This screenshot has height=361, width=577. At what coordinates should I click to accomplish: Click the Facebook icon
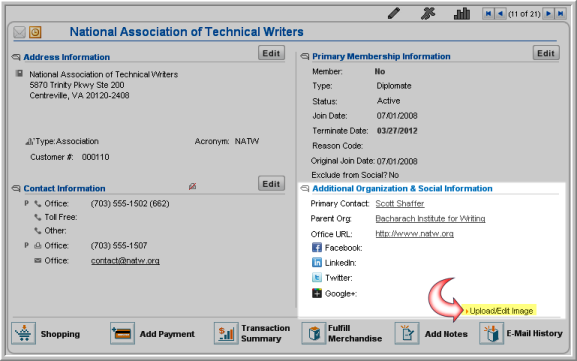[316, 247]
